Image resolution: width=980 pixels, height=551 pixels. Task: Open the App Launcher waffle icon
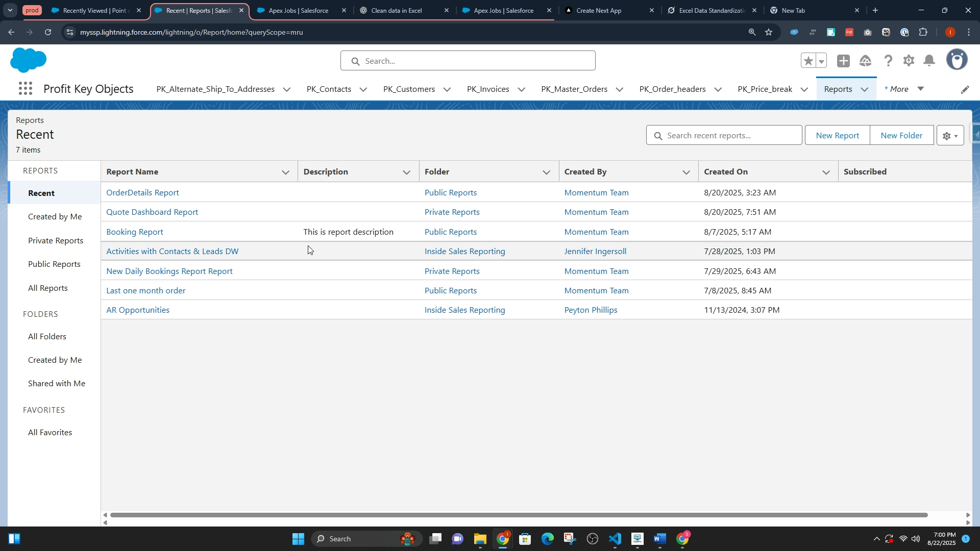(x=25, y=89)
